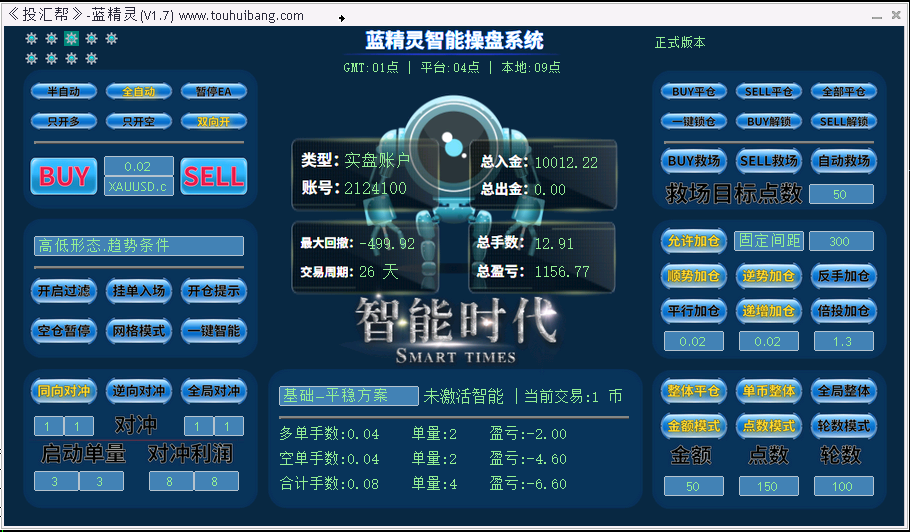Click the XAUUSD.c symbol field
The width and height of the screenshot is (910, 532).
pyautogui.click(x=139, y=187)
